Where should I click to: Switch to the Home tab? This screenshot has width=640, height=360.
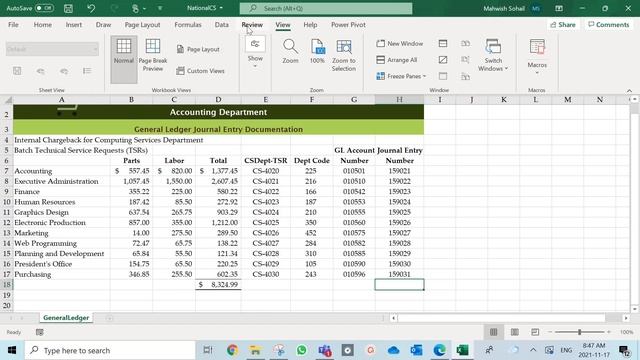[x=42, y=25]
